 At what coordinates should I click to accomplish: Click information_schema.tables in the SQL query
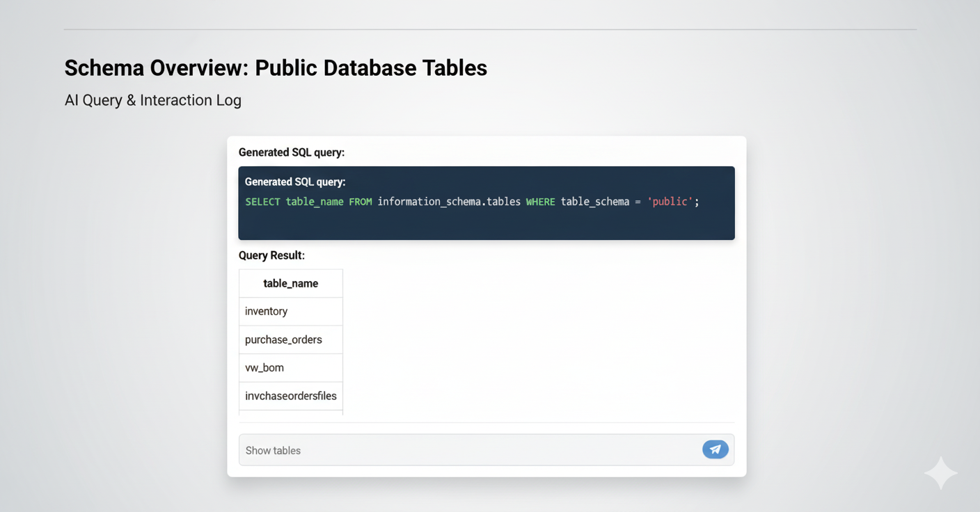coord(449,202)
